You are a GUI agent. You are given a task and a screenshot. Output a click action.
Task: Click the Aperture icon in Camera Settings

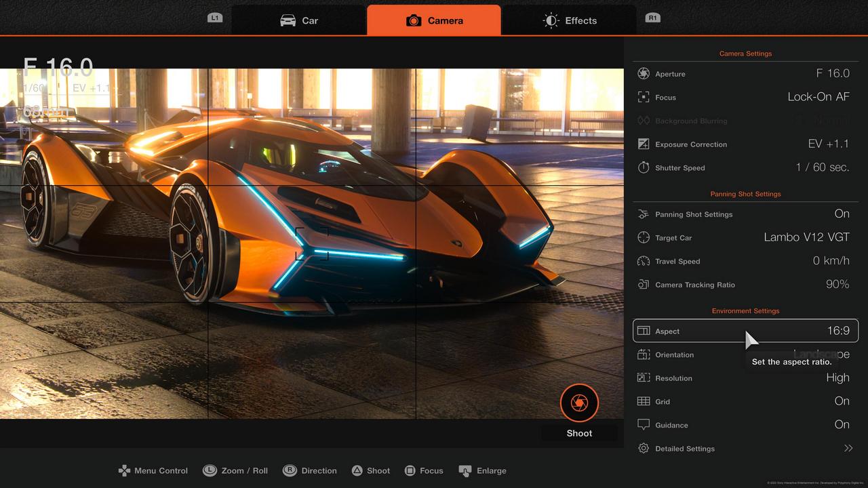(x=644, y=74)
